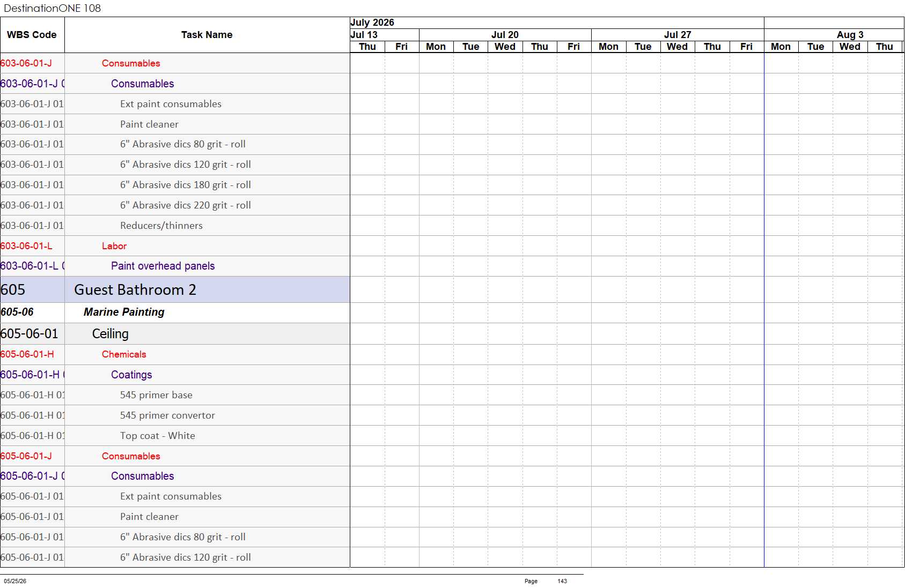
Task: Click WBS code 603-06-01-J in red
Action: [26, 63]
